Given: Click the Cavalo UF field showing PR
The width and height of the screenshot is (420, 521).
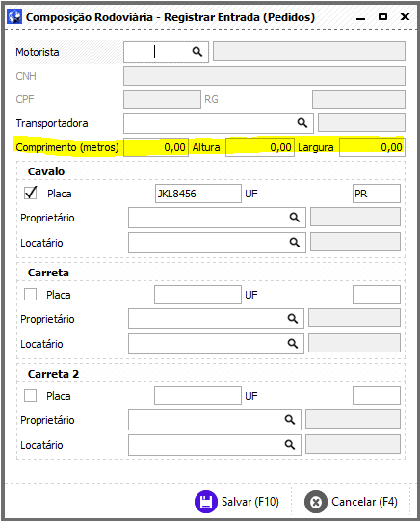Looking at the screenshot, I should 377,194.
